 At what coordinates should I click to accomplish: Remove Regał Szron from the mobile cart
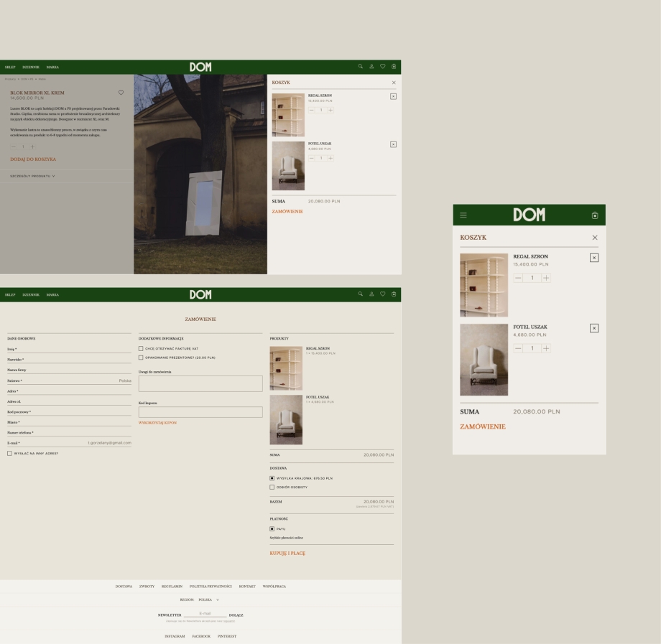click(593, 258)
